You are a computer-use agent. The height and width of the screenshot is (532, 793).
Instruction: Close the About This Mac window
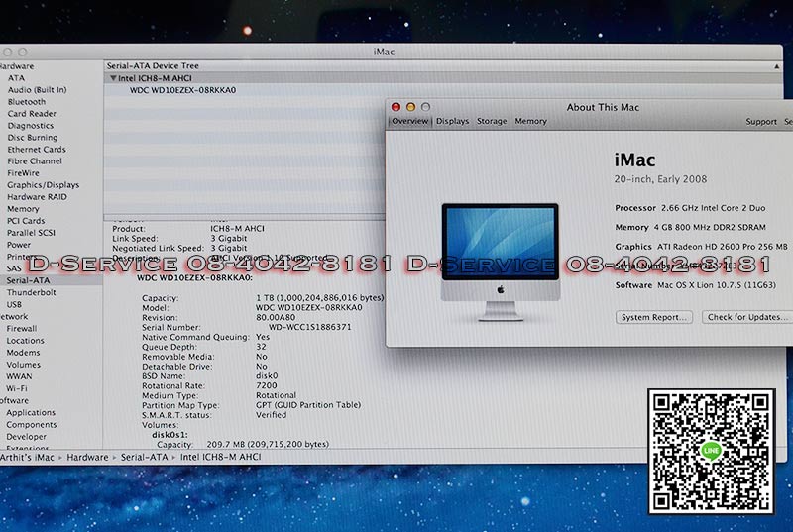(396, 107)
